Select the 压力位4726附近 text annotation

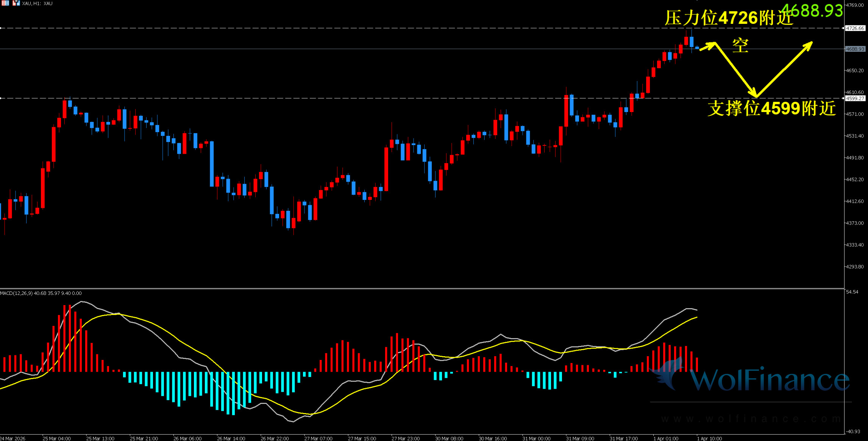point(729,18)
